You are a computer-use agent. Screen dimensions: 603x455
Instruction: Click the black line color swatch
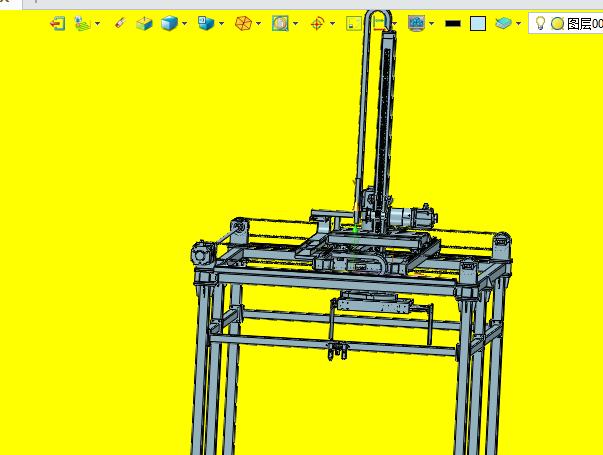(x=453, y=24)
